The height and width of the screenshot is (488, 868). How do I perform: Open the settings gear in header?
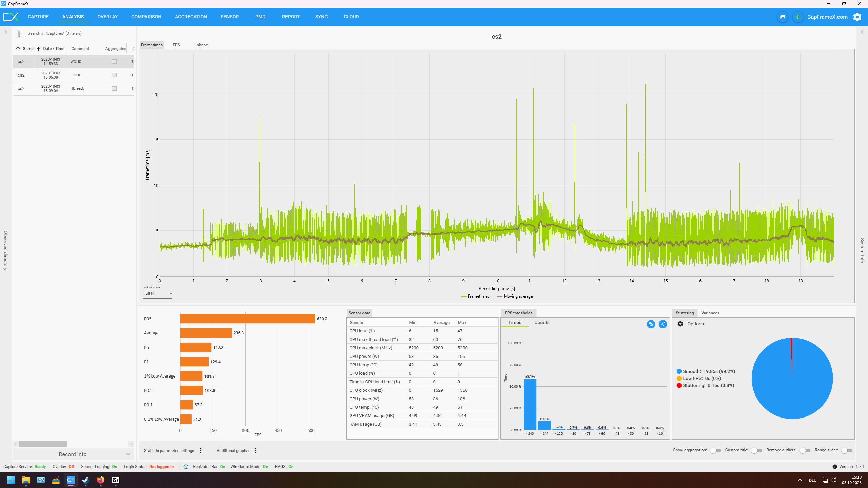click(x=857, y=17)
